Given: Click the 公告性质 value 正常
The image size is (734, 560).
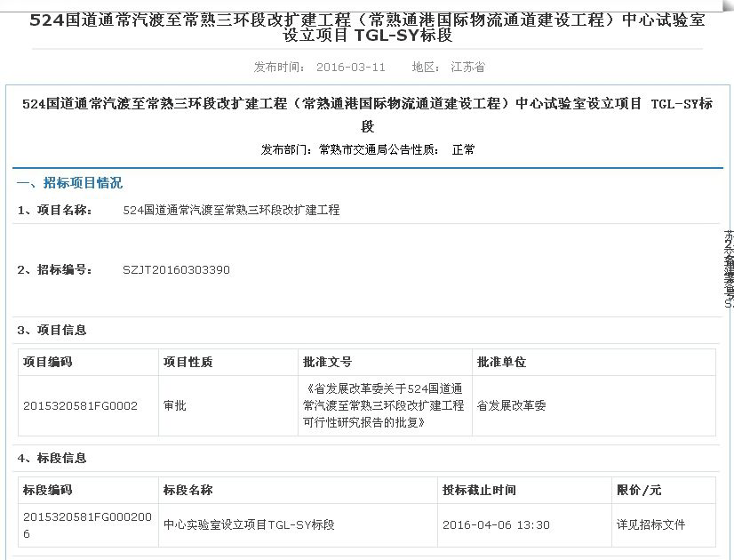Looking at the screenshot, I should point(463,149).
